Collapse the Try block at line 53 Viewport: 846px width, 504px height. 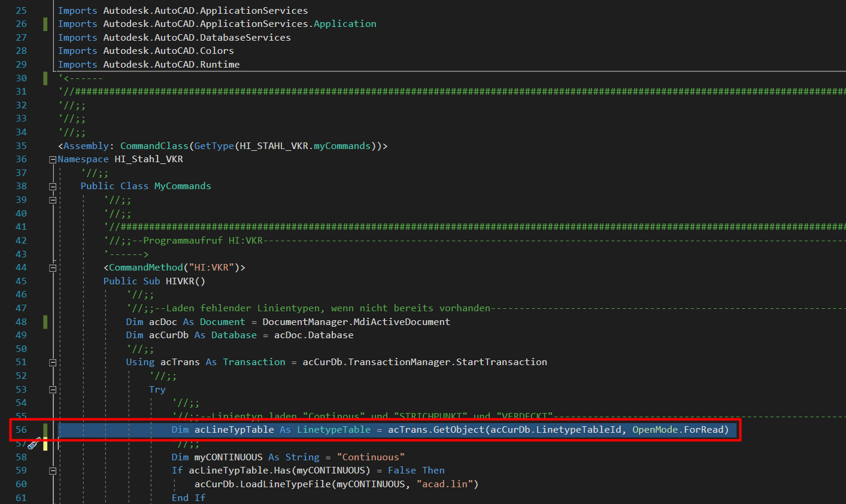point(53,389)
